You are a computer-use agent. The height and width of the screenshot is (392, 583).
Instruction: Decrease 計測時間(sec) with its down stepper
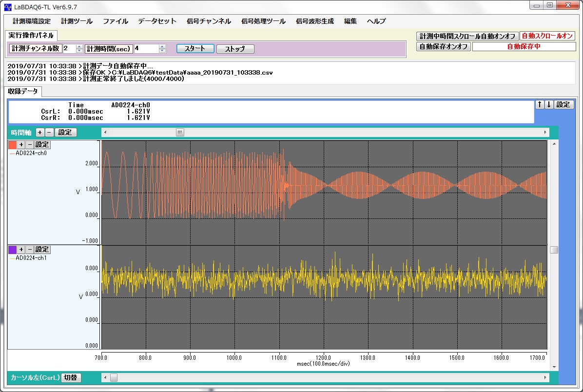point(162,50)
